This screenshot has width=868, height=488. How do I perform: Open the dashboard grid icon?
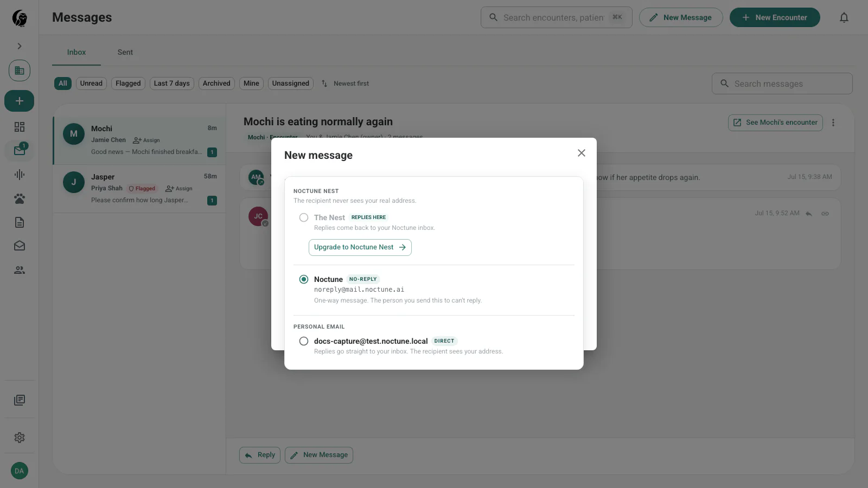coord(20,127)
